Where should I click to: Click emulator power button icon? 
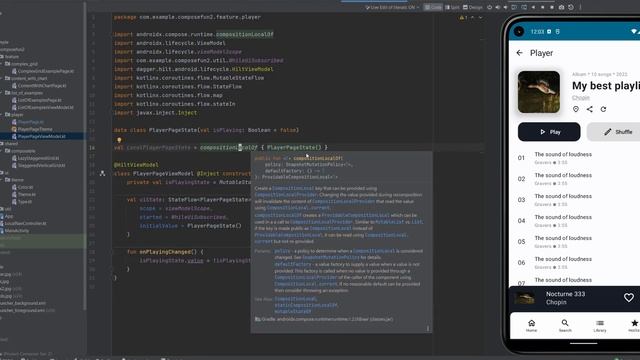(489, 7)
